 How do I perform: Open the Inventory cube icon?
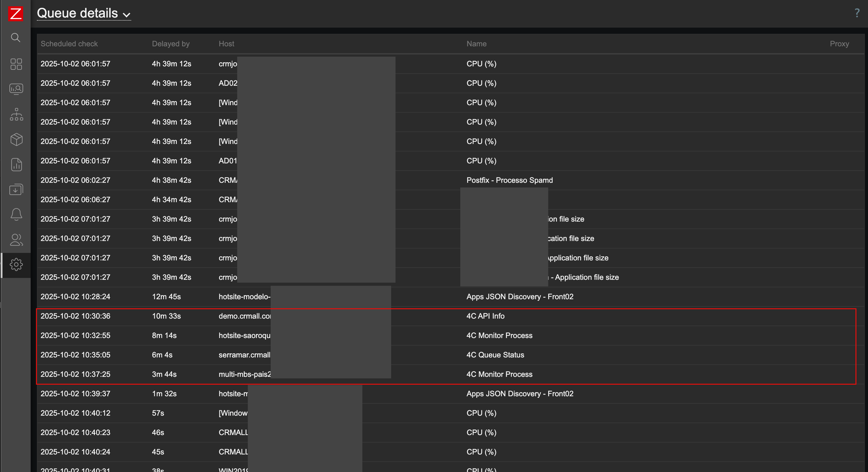16,139
